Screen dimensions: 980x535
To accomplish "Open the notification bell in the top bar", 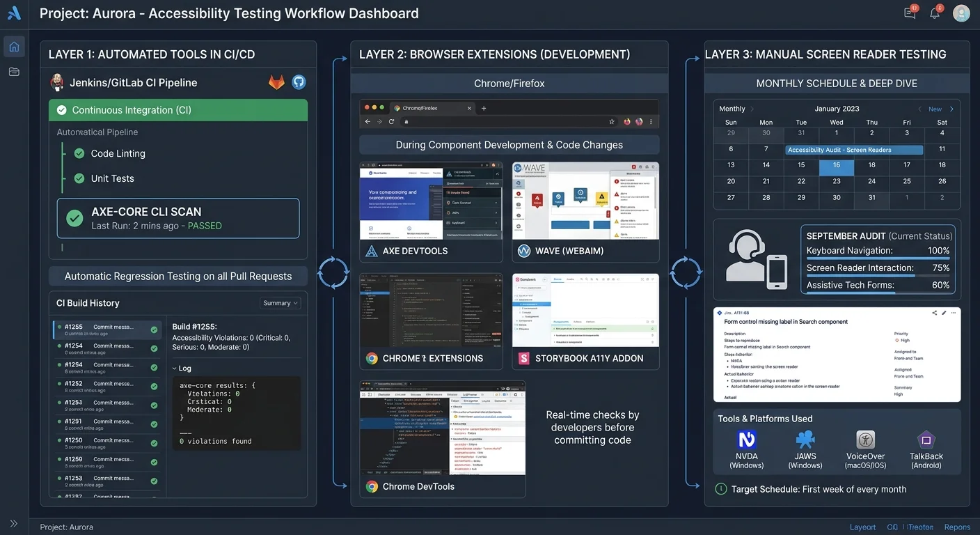I will coord(935,13).
